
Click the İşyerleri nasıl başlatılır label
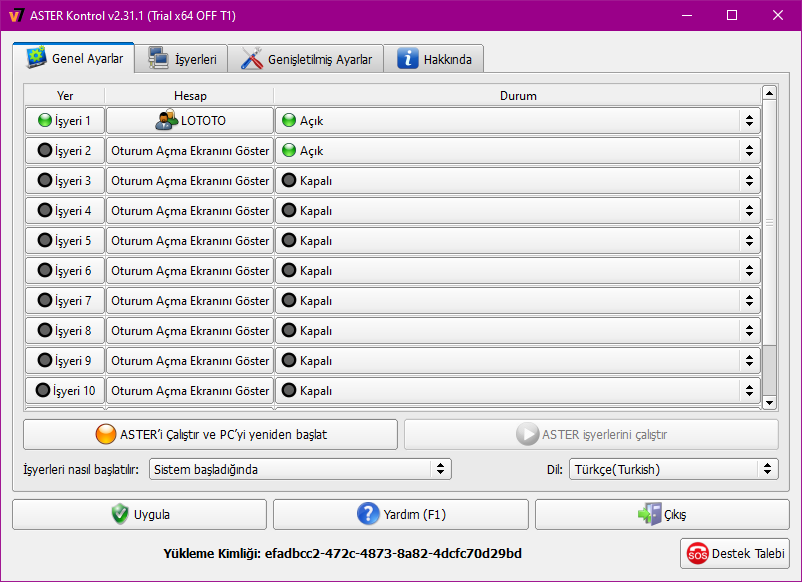coord(81,469)
